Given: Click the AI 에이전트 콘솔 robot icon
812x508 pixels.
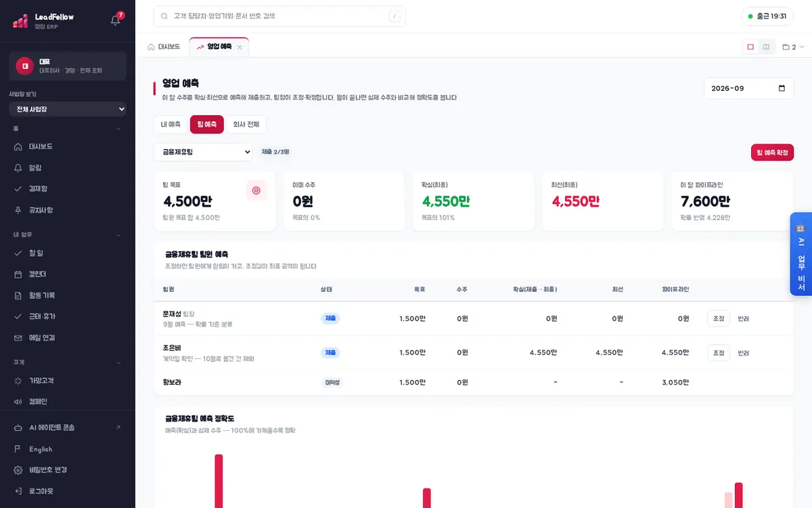Looking at the screenshot, I should (x=18, y=427).
